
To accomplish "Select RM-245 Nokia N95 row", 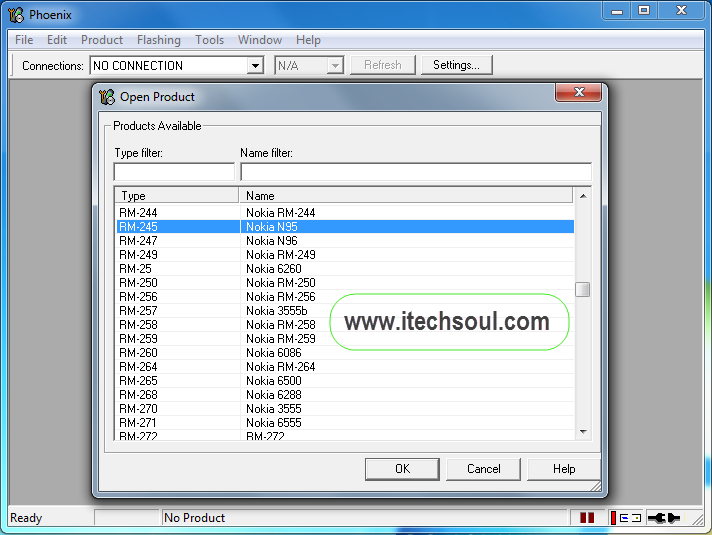I will [x=345, y=227].
